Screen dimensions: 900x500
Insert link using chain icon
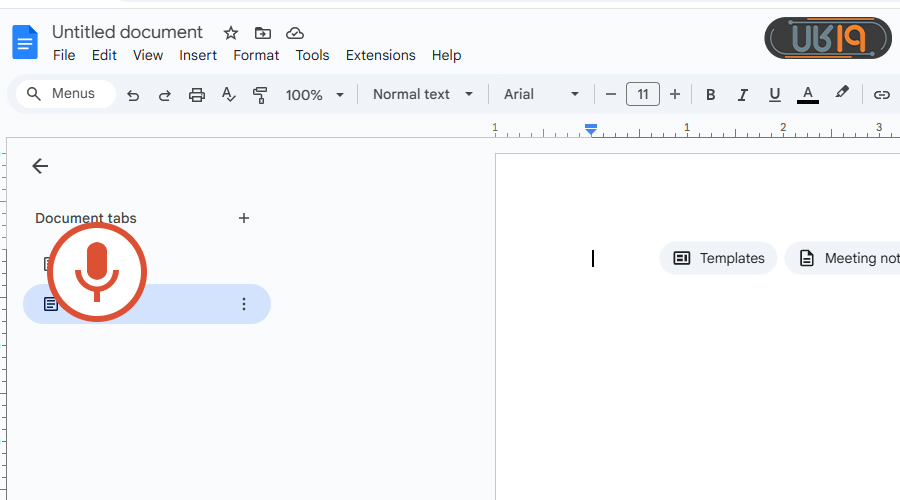(x=881, y=95)
